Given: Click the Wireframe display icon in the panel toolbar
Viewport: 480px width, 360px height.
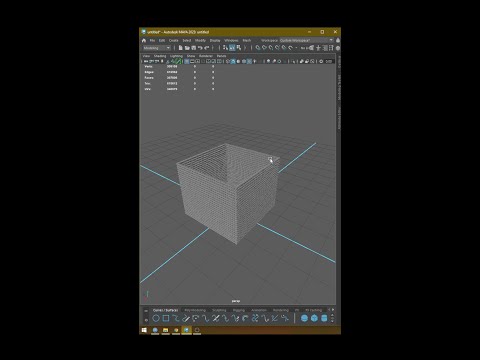Looking at the screenshot, I should point(227,62).
